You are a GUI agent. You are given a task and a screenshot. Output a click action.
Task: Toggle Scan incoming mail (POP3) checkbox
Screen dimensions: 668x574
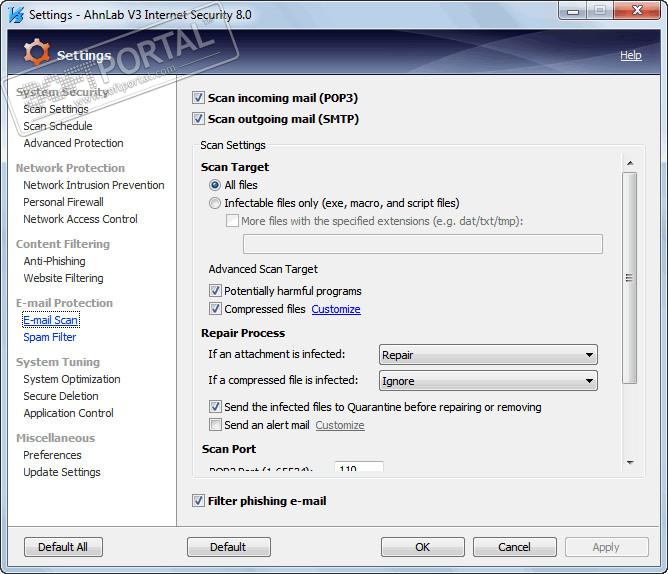[x=198, y=98]
